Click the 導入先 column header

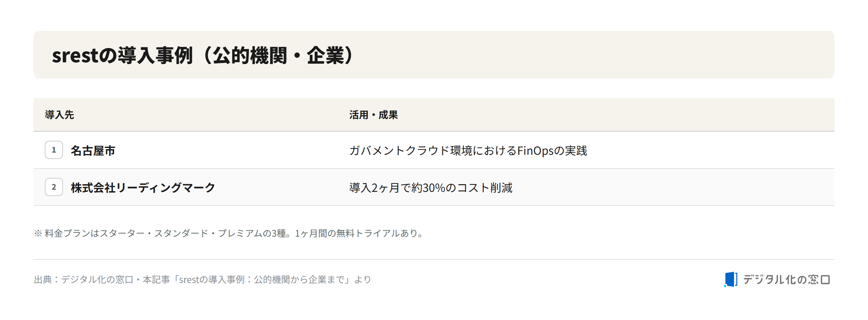[x=59, y=115]
